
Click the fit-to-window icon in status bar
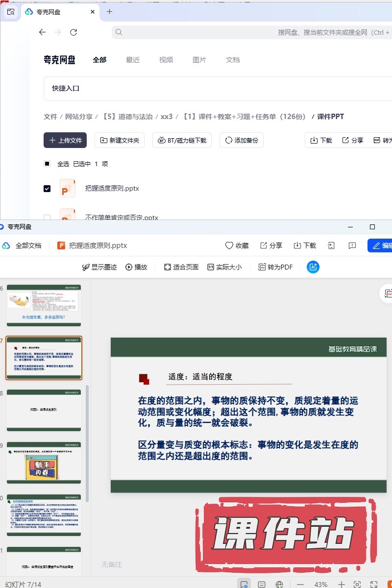(357, 585)
